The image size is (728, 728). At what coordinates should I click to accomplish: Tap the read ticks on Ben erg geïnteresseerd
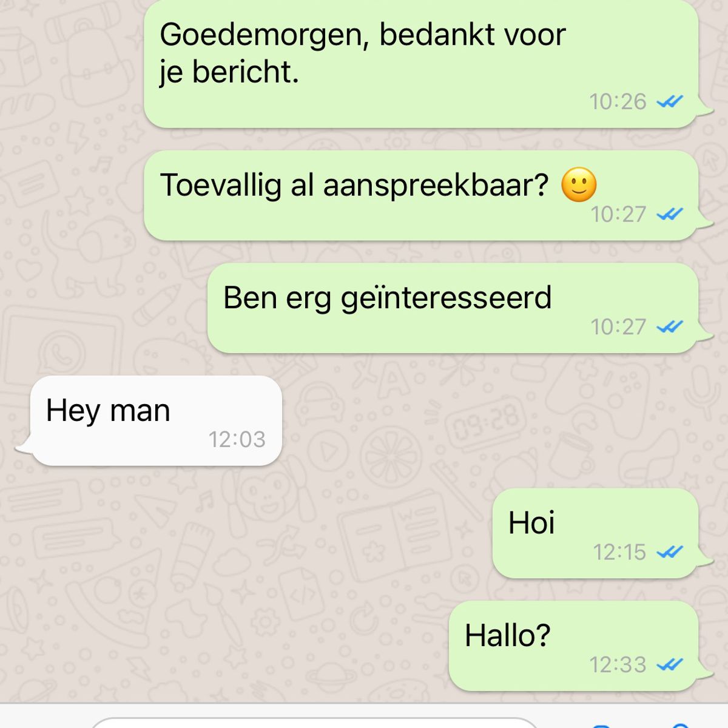(x=670, y=326)
